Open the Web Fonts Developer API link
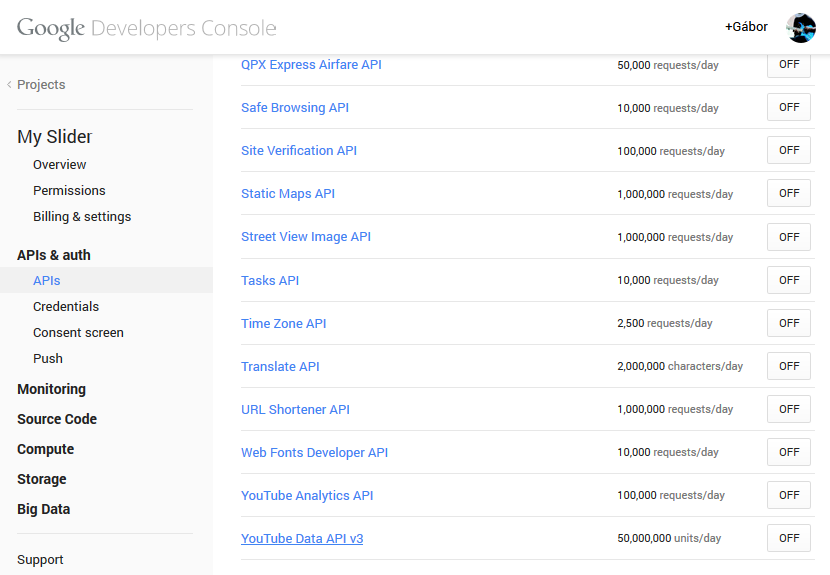The height and width of the screenshot is (575, 830). click(314, 453)
